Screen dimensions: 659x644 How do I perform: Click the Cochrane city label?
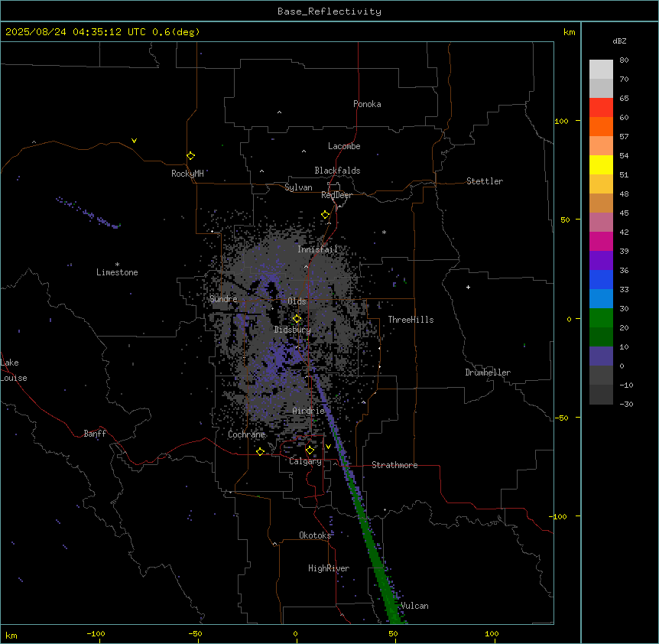tap(246, 434)
